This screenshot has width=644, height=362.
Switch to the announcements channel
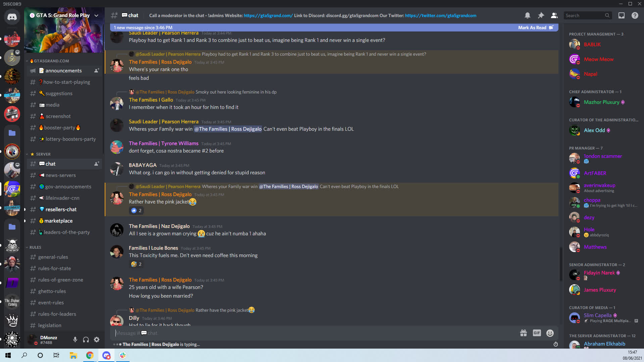pyautogui.click(x=63, y=71)
